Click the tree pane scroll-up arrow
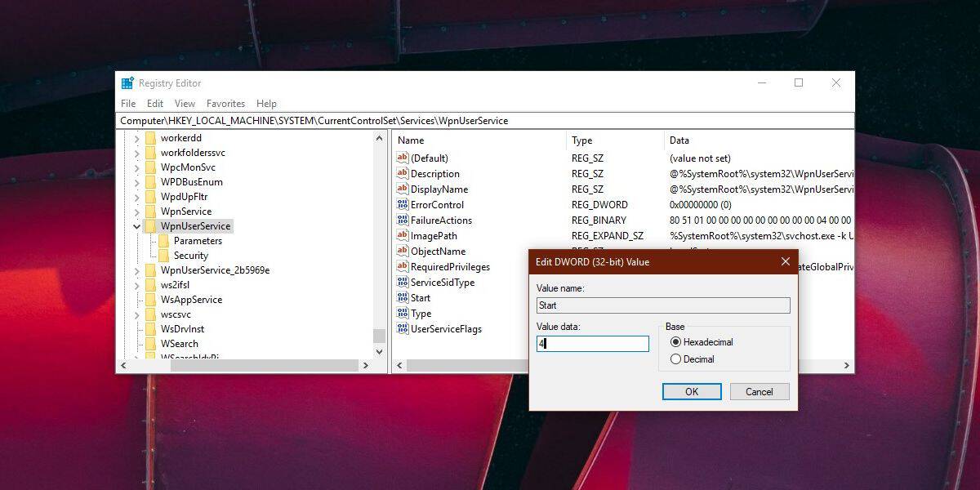The height and width of the screenshot is (490, 980). [379, 138]
